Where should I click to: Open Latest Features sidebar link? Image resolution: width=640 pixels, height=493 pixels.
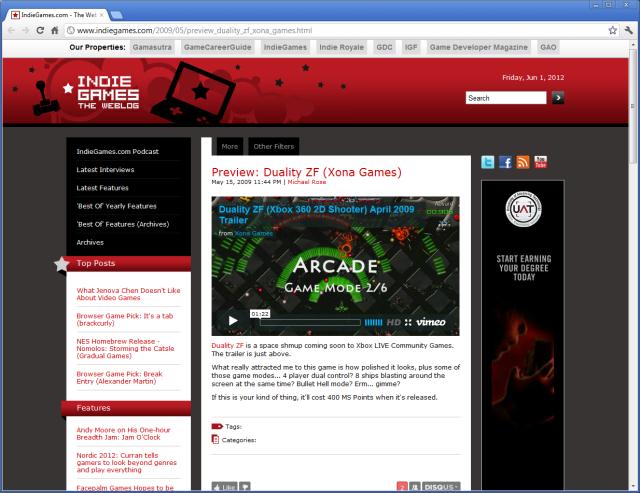pyautogui.click(x=102, y=188)
